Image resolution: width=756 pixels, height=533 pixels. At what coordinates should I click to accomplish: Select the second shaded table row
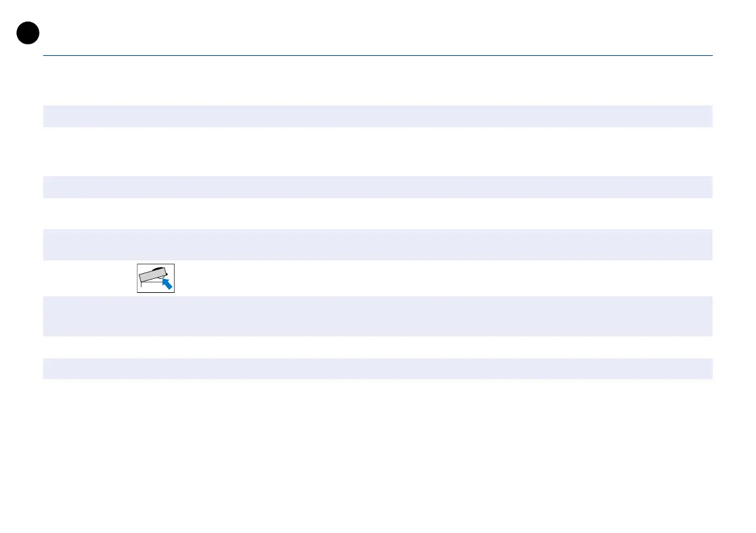[378, 187]
